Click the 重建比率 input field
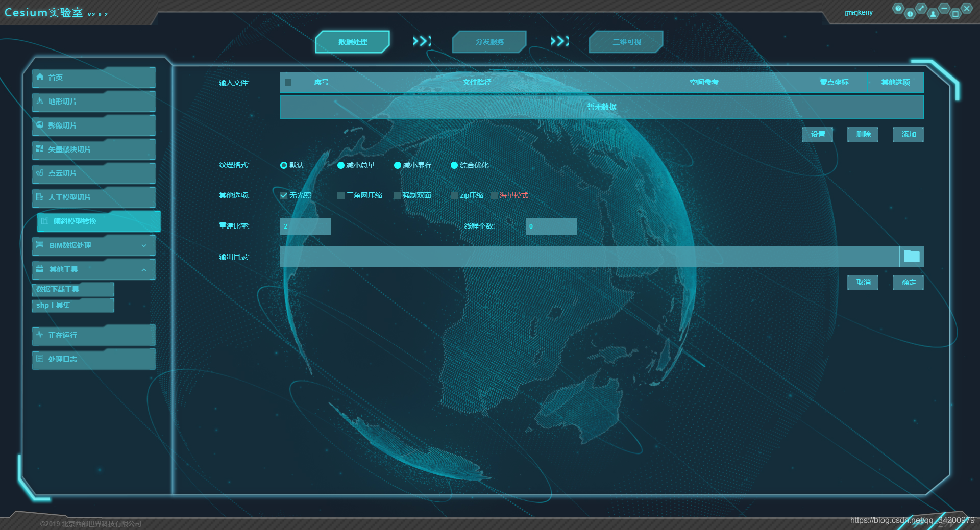Viewport: 980px width, 530px height. click(x=306, y=226)
